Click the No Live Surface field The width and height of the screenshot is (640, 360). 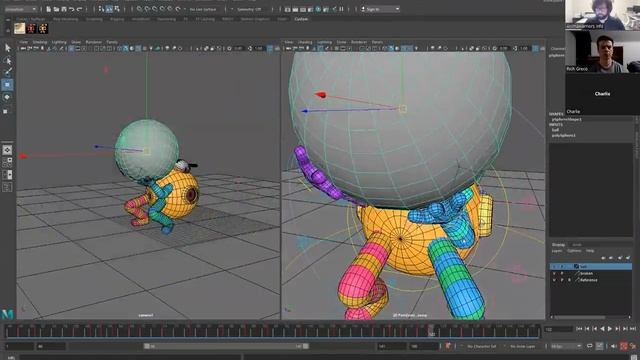[x=204, y=9]
